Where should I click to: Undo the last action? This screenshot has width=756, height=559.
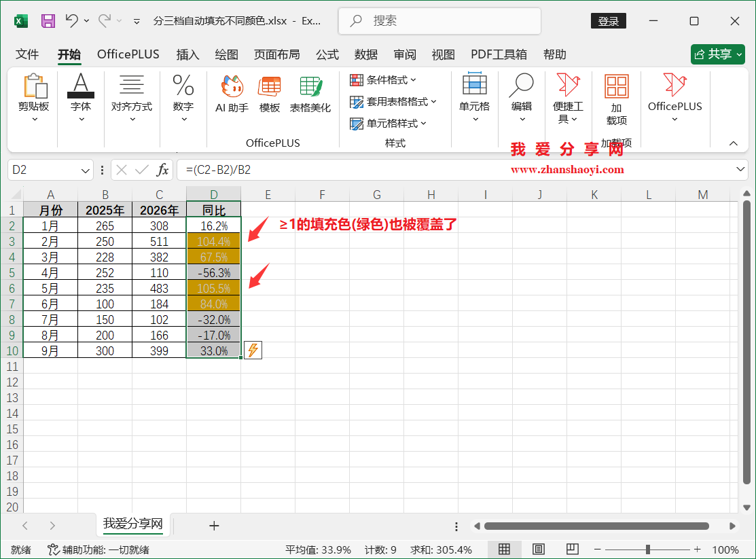point(72,21)
